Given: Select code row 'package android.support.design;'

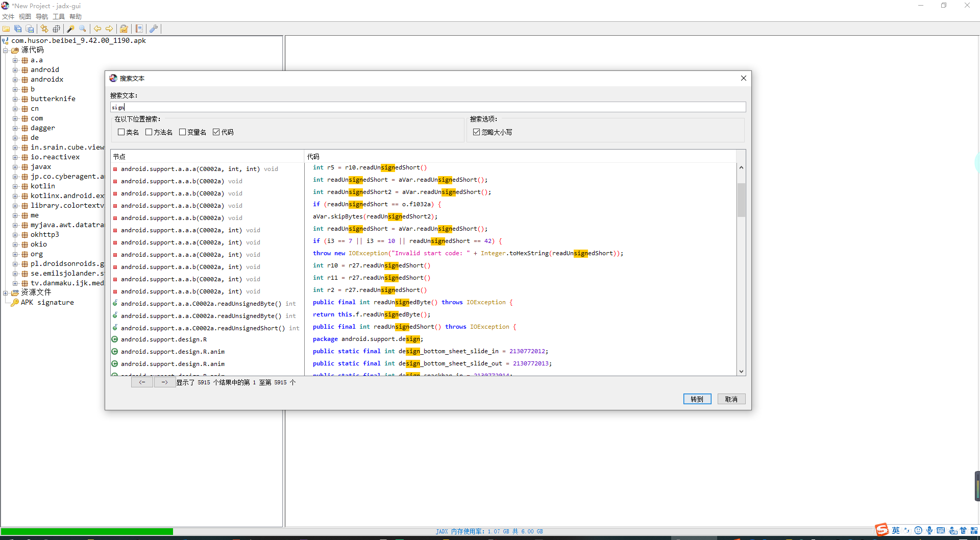Looking at the screenshot, I should [x=521, y=339].
